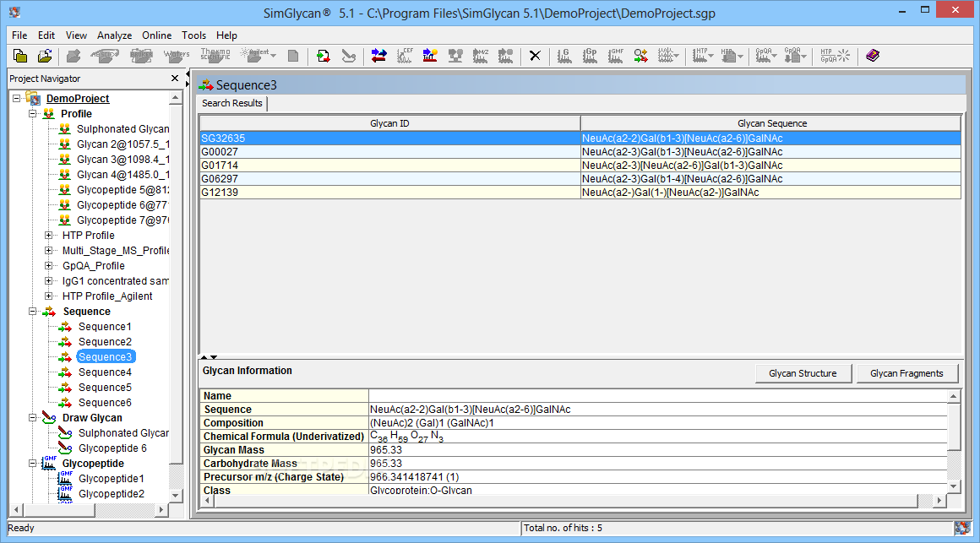Click the status bar application logo icon
This screenshot has width=980, height=543.
962,528
